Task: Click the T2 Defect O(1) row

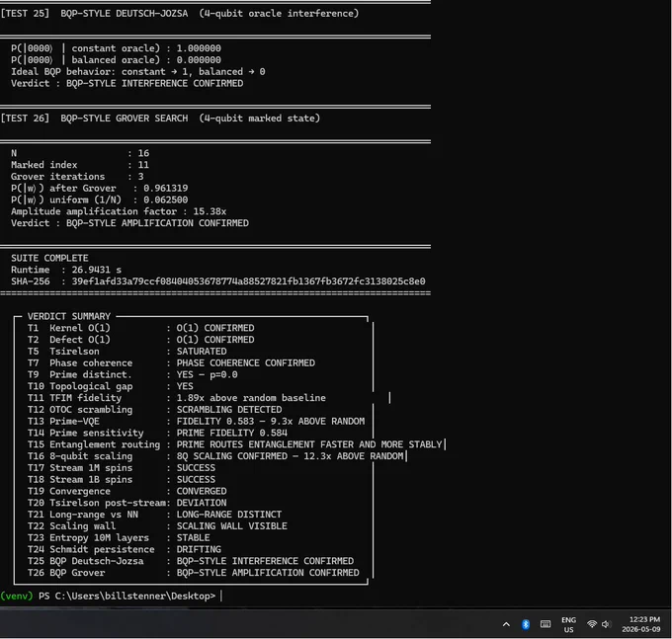Action: (141, 340)
